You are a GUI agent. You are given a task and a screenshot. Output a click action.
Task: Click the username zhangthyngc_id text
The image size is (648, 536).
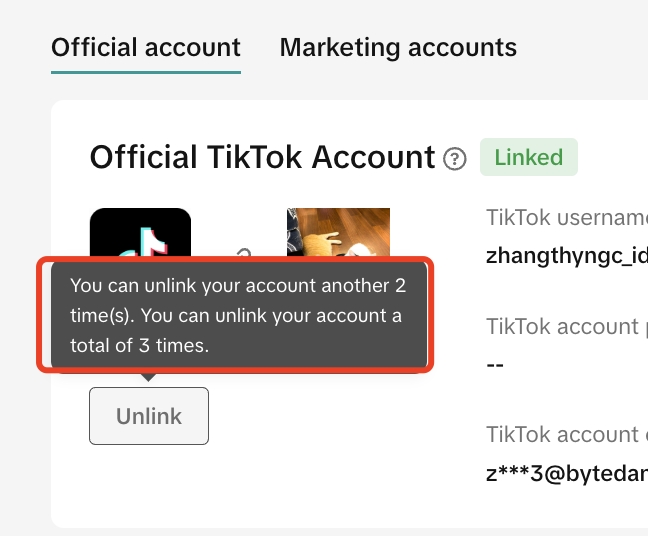[566, 253]
